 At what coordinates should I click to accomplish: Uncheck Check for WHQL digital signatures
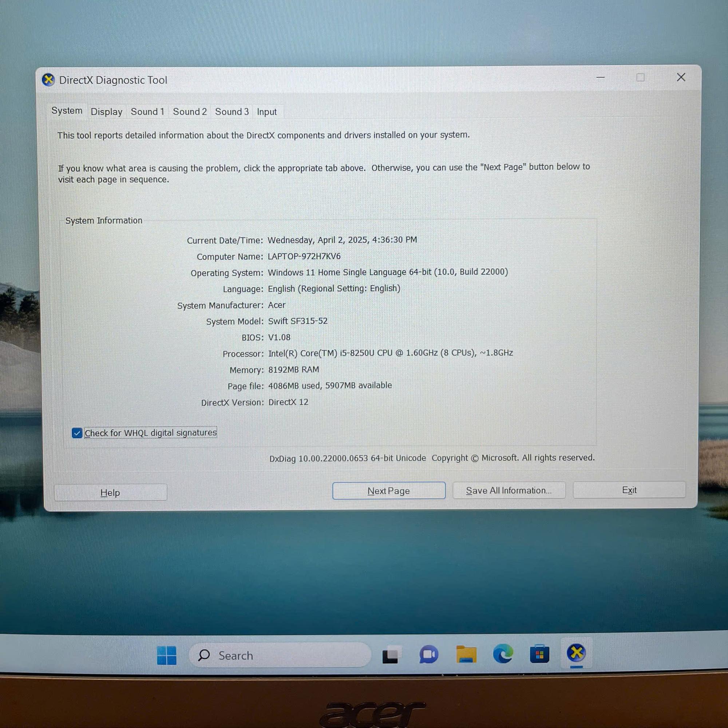pyautogui.click(x=77, y=433)
